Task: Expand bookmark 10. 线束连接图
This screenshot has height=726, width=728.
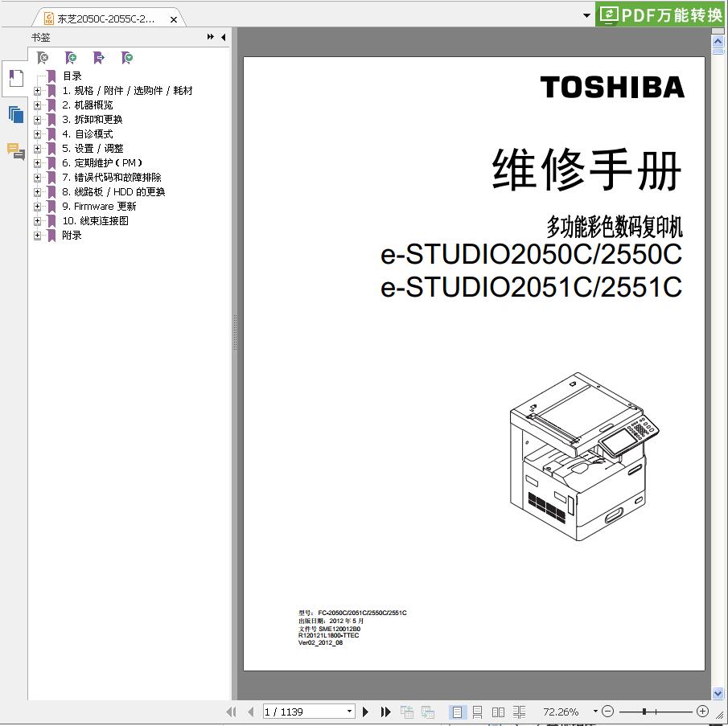Action: tap(37, 221)
